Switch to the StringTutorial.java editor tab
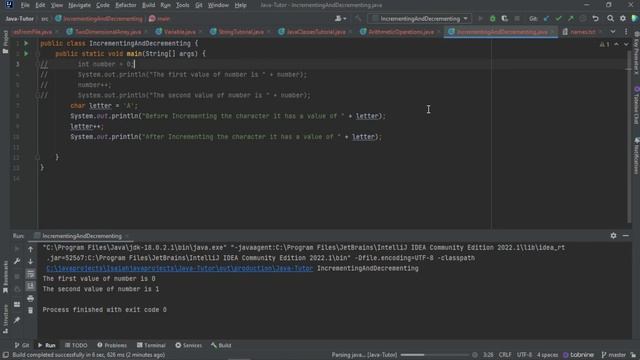The image size is (640, 360). click(x=241, y=32)
